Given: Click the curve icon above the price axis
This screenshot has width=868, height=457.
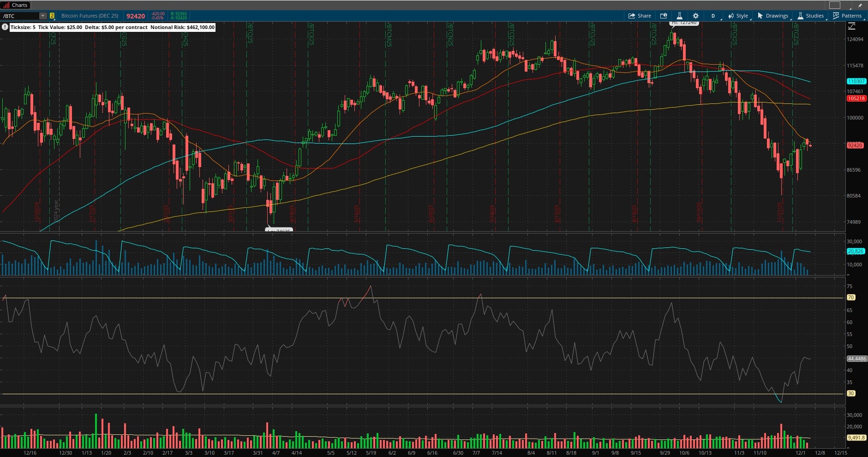Looking at the screenshot, I should point(851,27).
